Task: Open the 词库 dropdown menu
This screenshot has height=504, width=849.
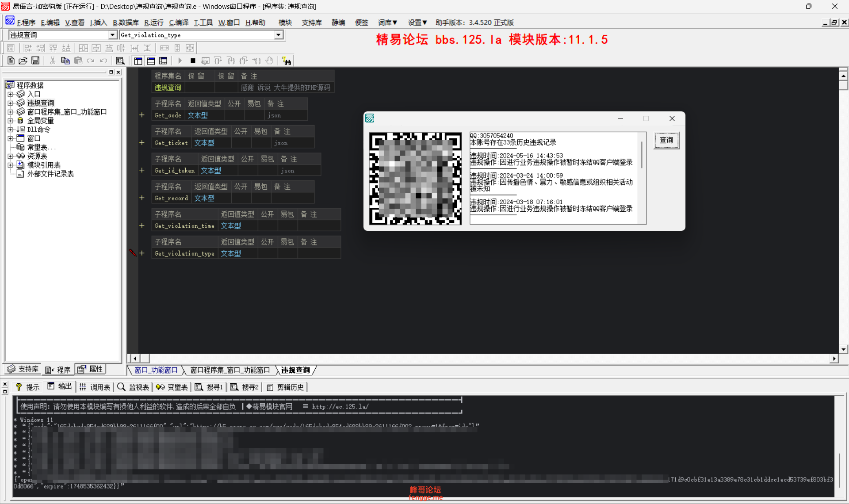Action: coord(387,23)
